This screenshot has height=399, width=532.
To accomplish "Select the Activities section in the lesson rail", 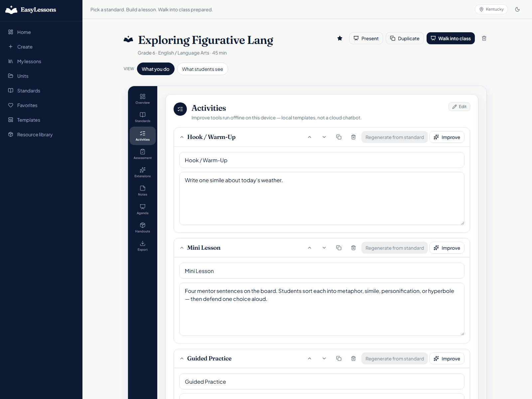I will [x=143, y=136].
